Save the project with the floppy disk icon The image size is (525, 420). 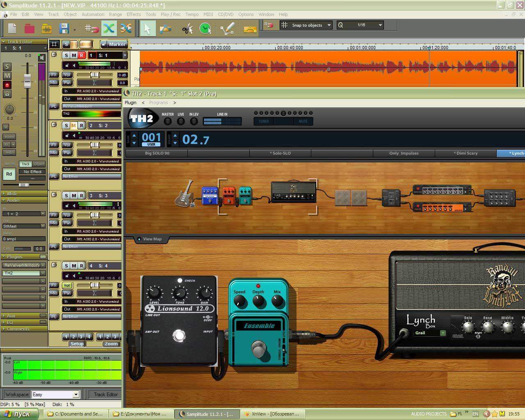pos(64,28)
